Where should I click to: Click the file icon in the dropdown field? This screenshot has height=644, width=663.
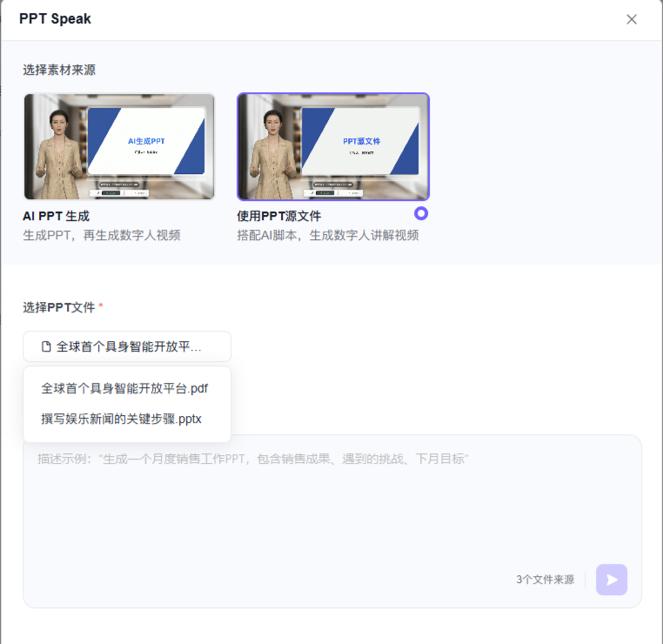46,346
